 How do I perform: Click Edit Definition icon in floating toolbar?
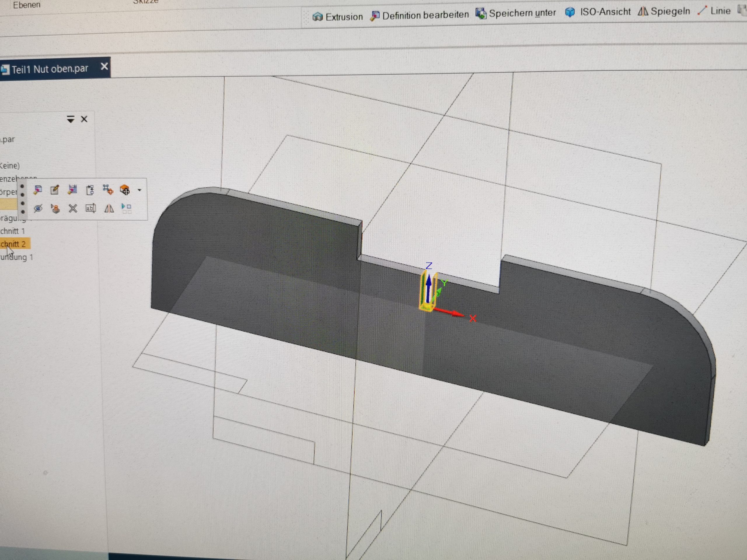coord(38,190)
